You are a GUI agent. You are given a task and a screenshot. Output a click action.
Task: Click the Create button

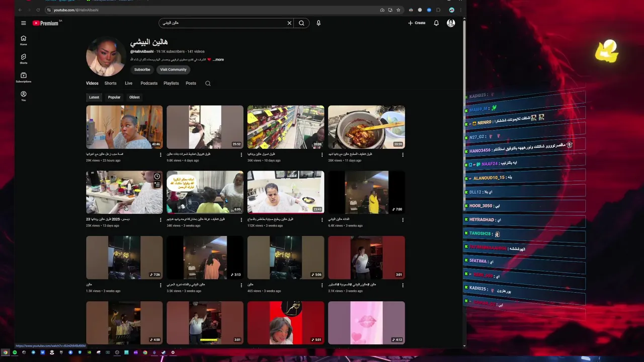pyautogui.click(x=417, y=23)
